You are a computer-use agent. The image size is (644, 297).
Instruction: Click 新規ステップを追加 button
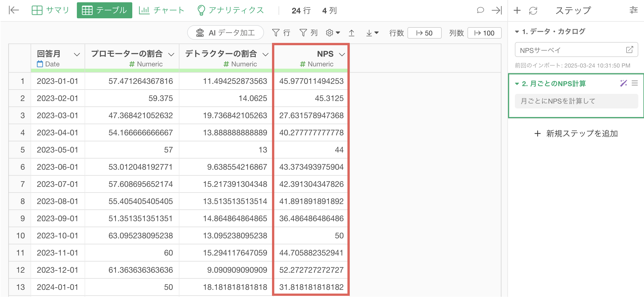pyautogui.click(x=576, y=134)
